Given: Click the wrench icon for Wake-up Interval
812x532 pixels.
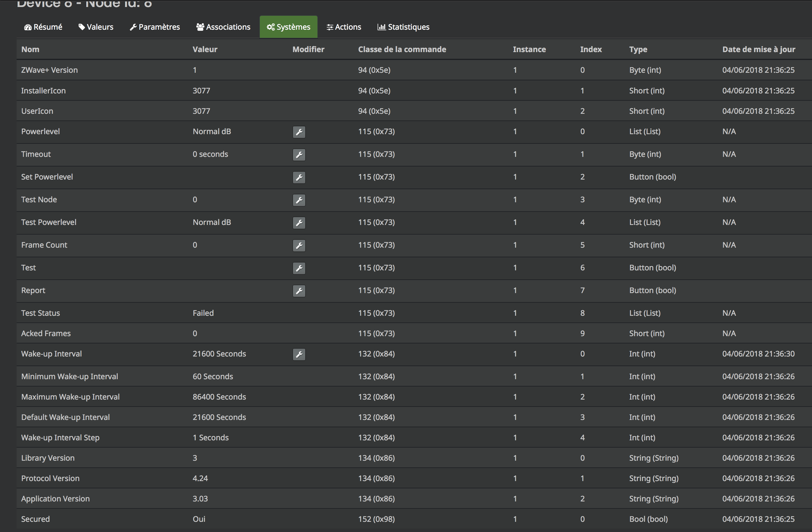Looking at the screenshot, I should (x=299, y=354).
